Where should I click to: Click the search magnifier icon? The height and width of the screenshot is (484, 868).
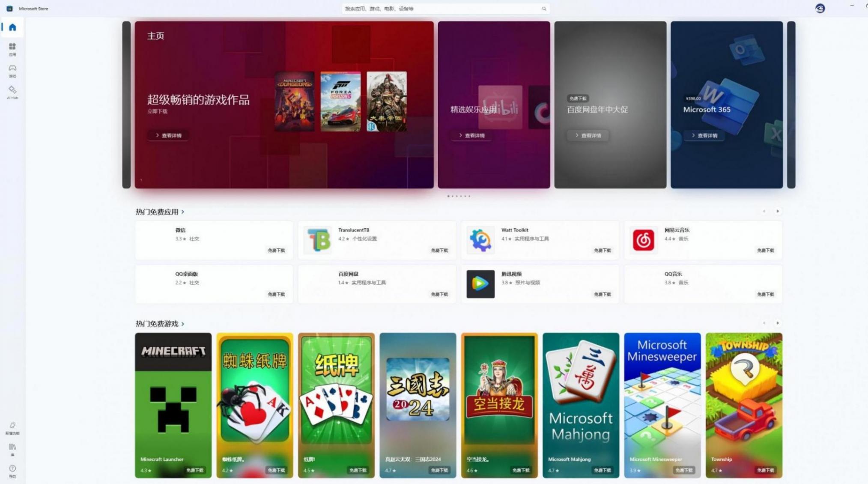(x=544, y=9)
